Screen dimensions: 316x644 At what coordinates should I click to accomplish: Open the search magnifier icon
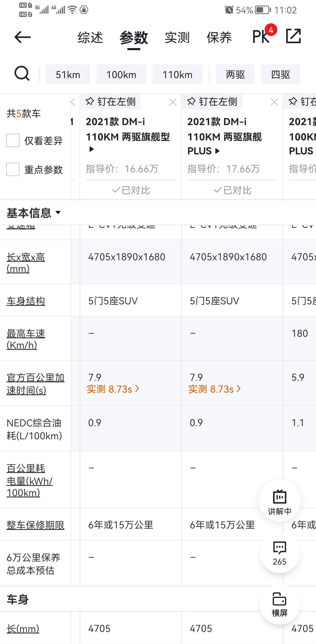click(x=22, y=74)
